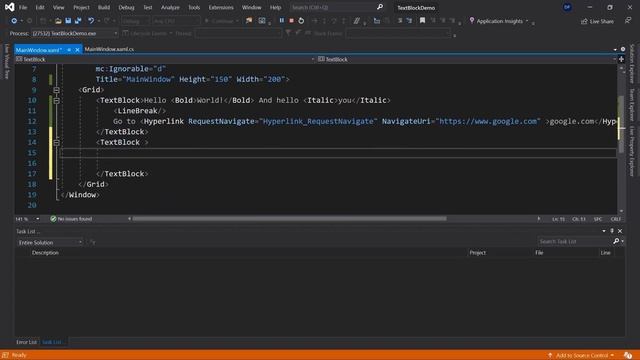The image size is (640, 360).
Task: Close the Task List panel
Action: pyautogui.click(x=620, y=231)
